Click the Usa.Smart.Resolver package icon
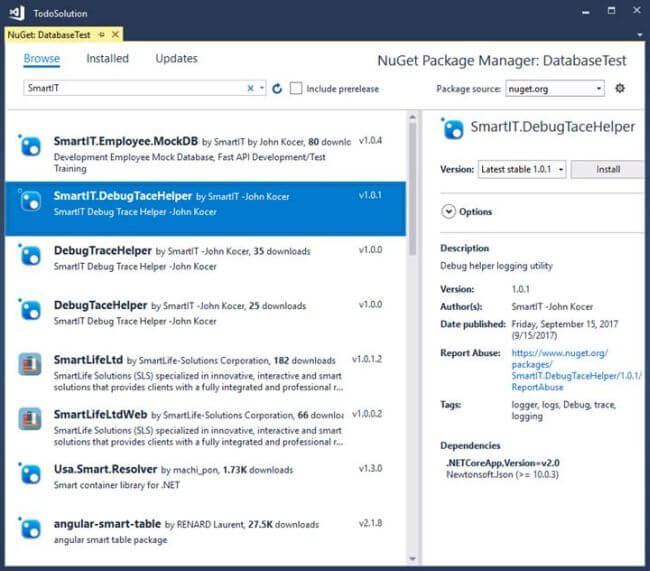The height and width of the screenshot is (571, 650). pyautogui.click(x=30, y=474)
